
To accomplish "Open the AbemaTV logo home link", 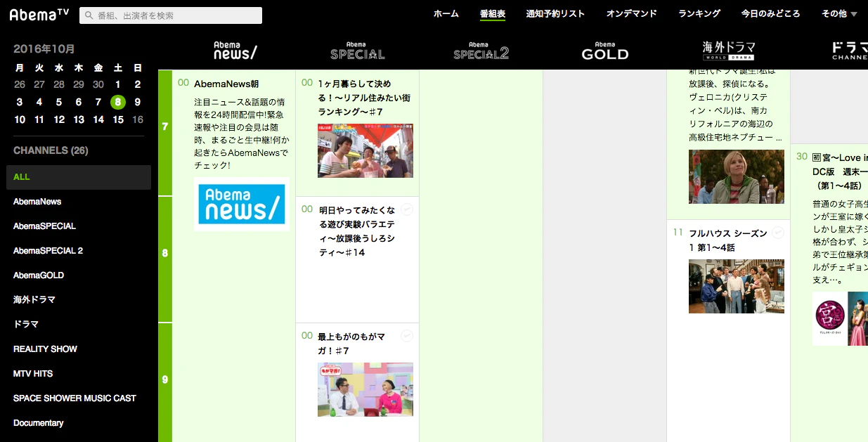I will pyautogui.click(x=39, y=15).
